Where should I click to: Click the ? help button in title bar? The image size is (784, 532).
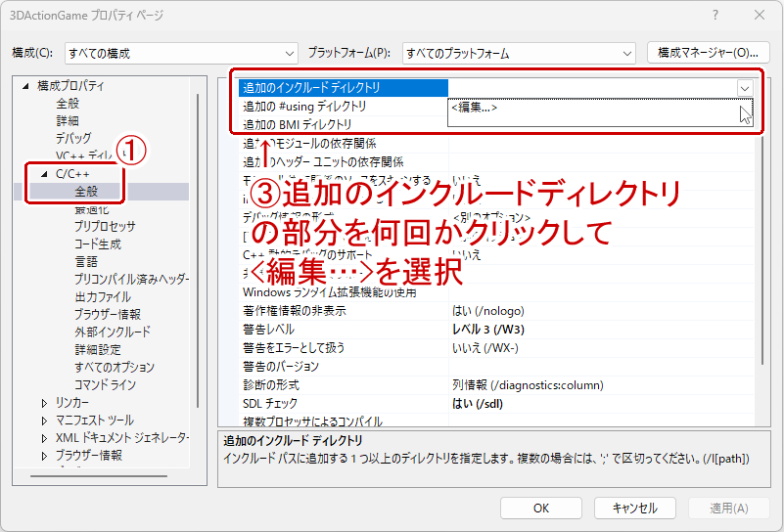(715, 15)
